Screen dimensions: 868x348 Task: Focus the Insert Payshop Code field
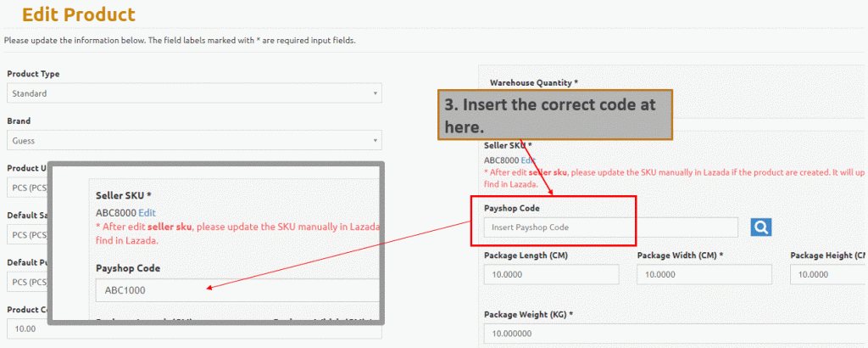tap(610, 227)
